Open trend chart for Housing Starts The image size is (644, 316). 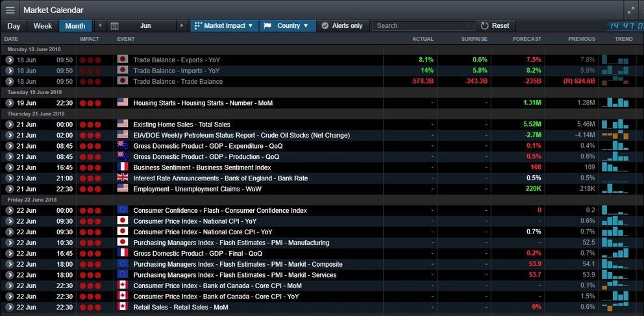click(615, 103)
